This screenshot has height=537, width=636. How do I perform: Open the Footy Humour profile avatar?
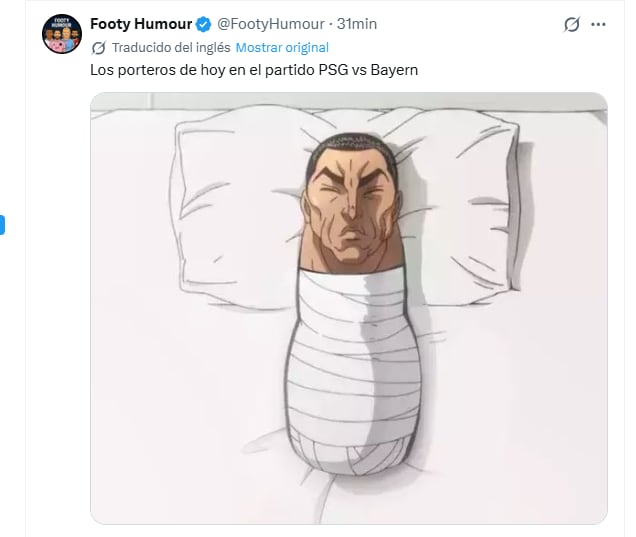coord(61,34)
